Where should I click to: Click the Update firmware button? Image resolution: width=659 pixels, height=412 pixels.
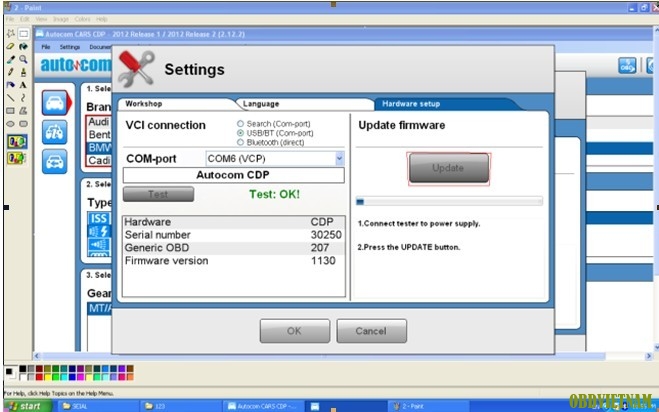pyautogui.click(x=448, y=168)
